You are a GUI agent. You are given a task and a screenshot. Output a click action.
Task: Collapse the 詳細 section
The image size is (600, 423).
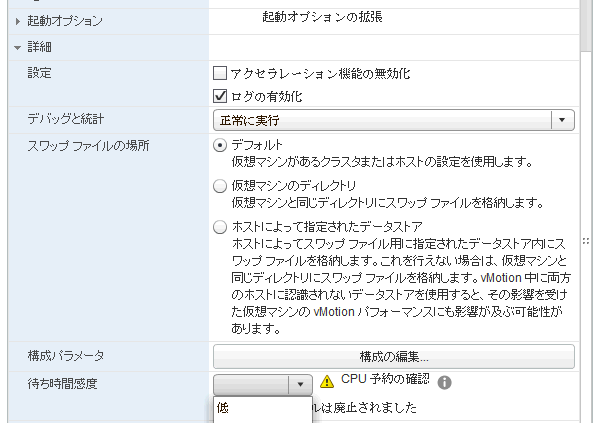[17, 48]
